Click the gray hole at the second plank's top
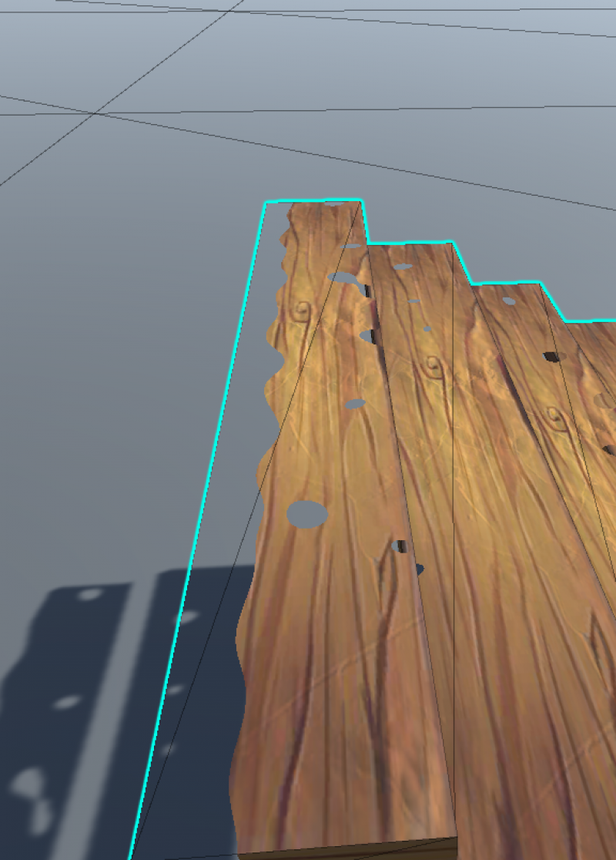 point(403,267)
